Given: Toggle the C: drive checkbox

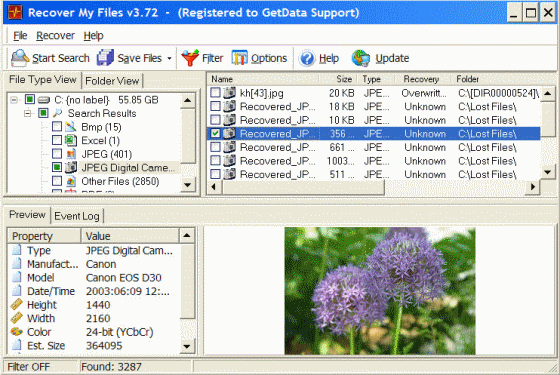Looking at the screenshot, I should pyautogui.click(x=30, y=99).
